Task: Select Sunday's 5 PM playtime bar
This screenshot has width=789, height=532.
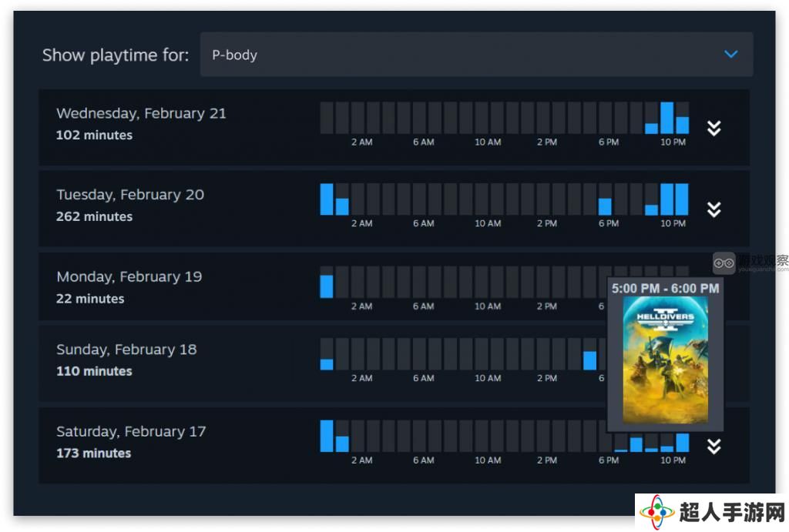Action: [589, 360]
